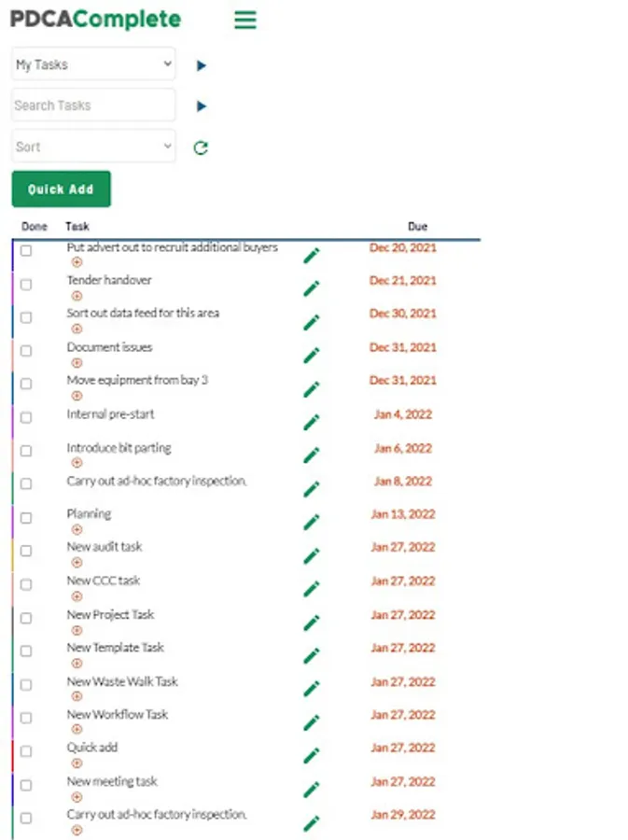
Task: Click the Search Tasks input field
Action: tap(93, 105)
